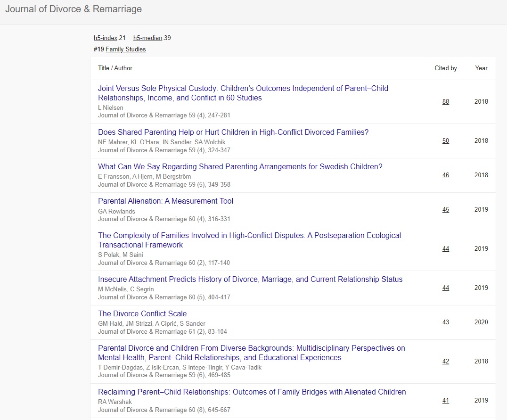Screen dimensions: 507x420
Task: Click author name 'RA Warshak'
Action: (x=115, y=402)
